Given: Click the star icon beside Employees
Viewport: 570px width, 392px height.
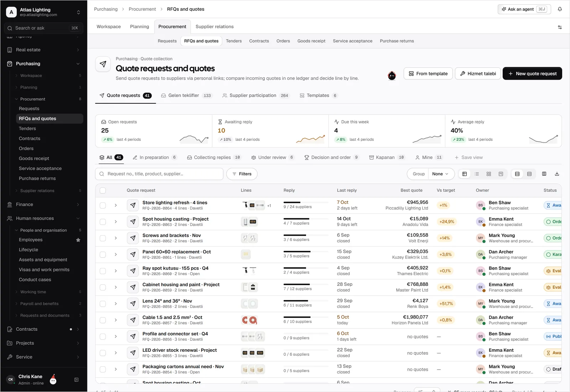Looking at the screenshot, I should coord(78,240).
